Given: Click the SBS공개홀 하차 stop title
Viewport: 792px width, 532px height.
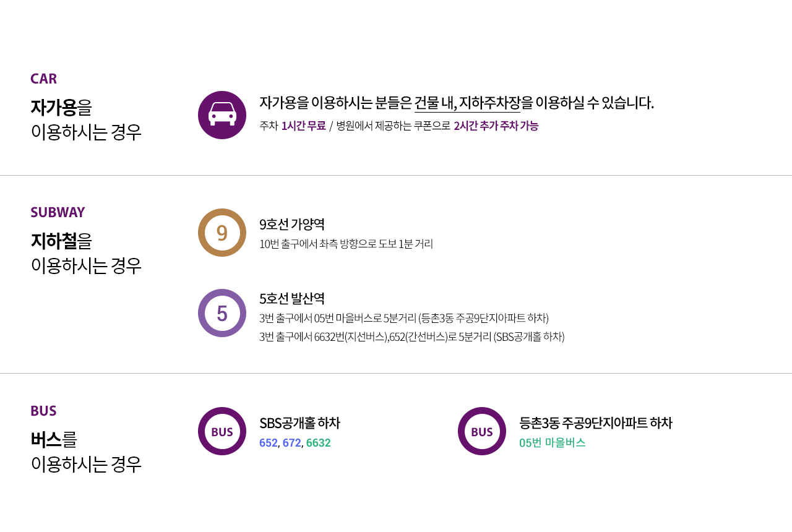Looking at the screenshot, I should tap(300, 423).
